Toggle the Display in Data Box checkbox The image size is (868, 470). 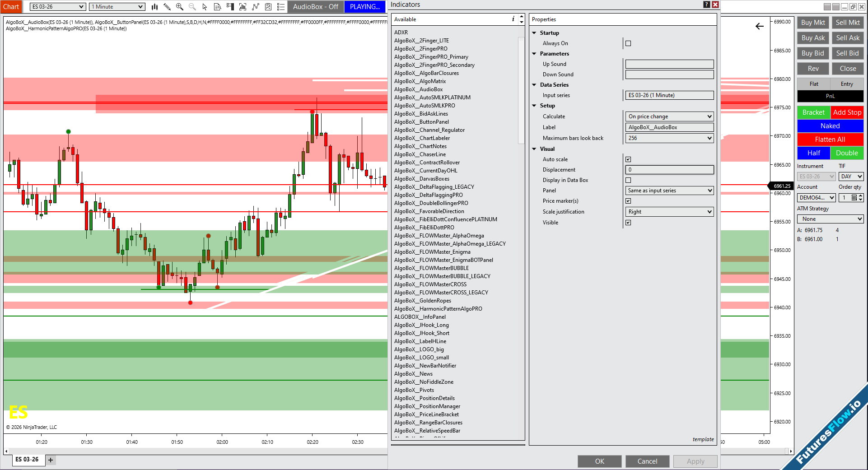pos(628,180)
